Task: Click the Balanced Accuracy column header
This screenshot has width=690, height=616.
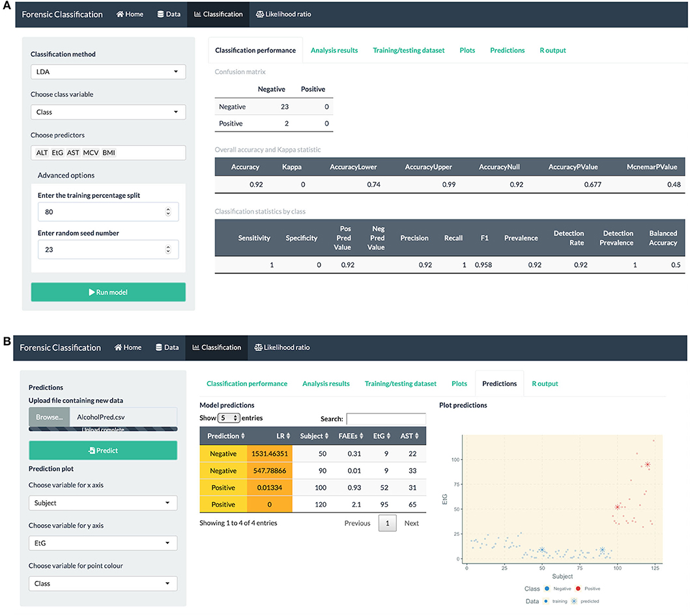Action: pos(663,238)
